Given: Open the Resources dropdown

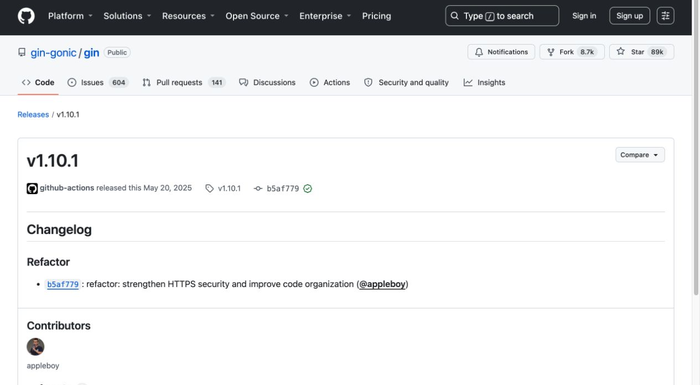Looking at the screenshot, I should tap(188, 16).
